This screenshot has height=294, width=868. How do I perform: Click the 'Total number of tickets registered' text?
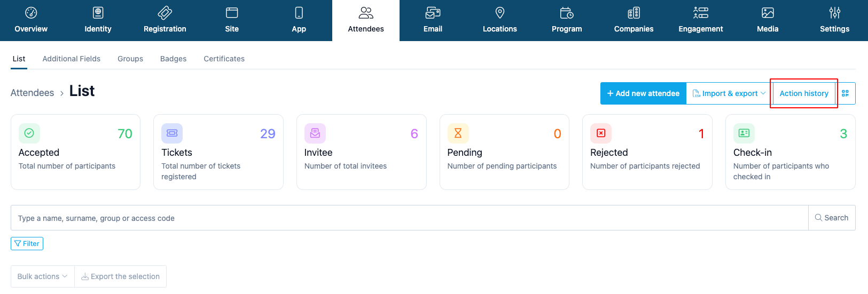tap(201, 171)
